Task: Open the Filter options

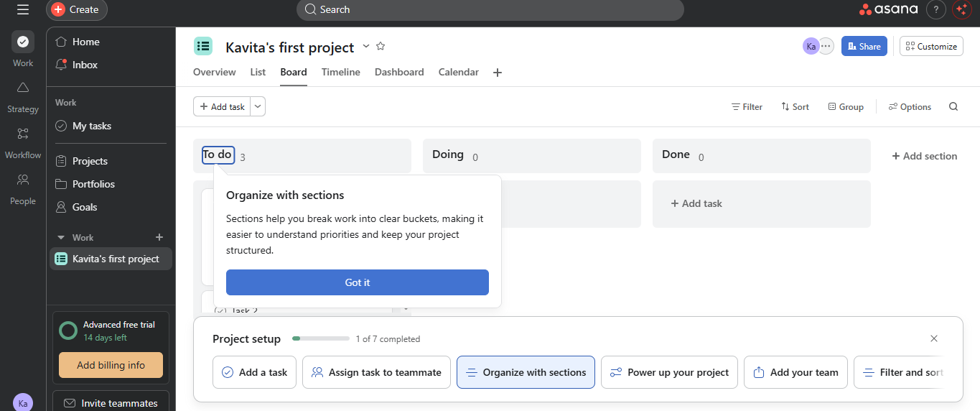Action: [747, 106]
